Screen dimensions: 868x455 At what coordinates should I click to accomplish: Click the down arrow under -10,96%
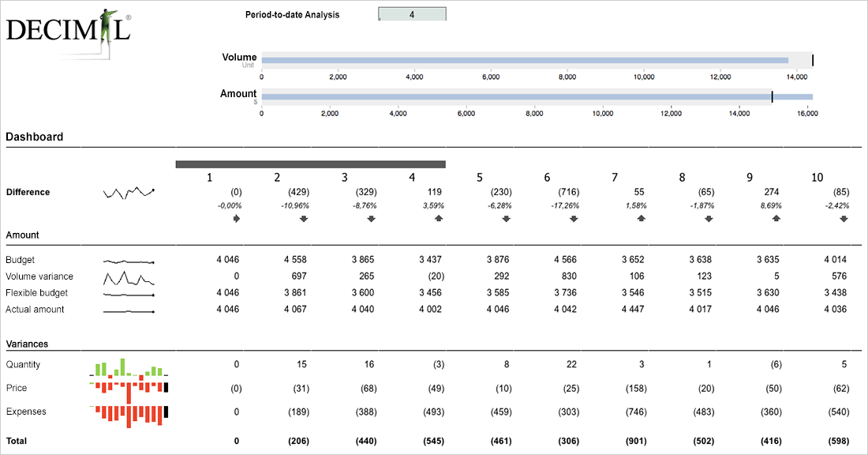[x=304, y=219]
